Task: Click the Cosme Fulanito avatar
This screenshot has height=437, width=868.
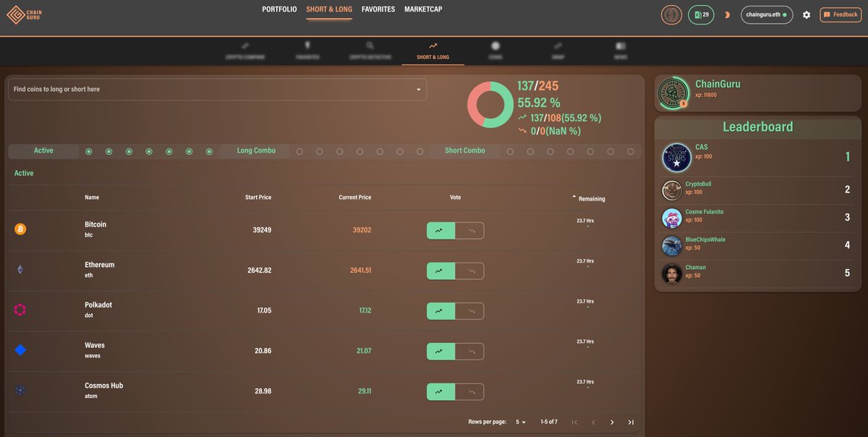Action: coord(672,218)
